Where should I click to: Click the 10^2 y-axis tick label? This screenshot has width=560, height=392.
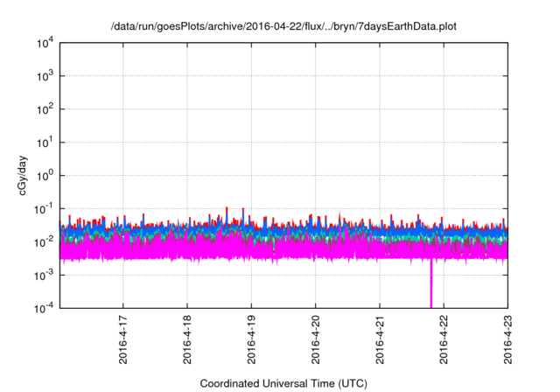click(45, 109)
